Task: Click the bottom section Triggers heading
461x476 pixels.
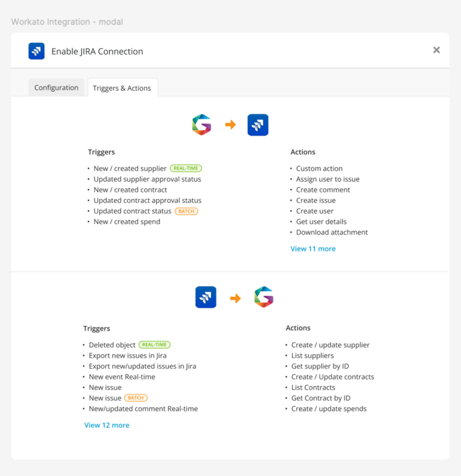Action: click(x=96, y=328)
